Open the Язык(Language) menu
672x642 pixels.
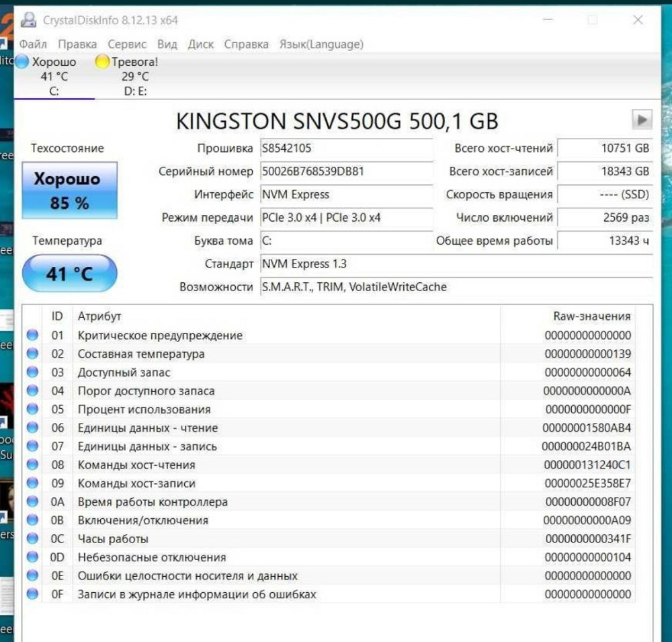tap(323, 44)
